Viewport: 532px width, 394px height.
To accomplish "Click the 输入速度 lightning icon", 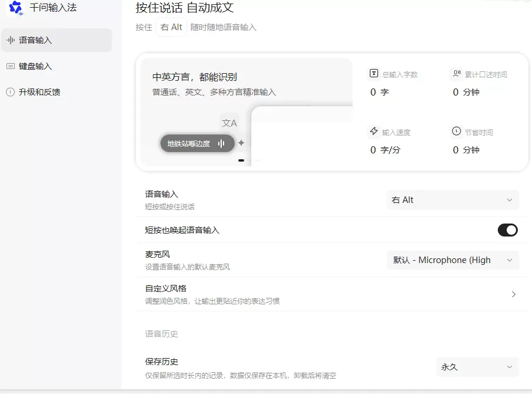I will point(373,131).
